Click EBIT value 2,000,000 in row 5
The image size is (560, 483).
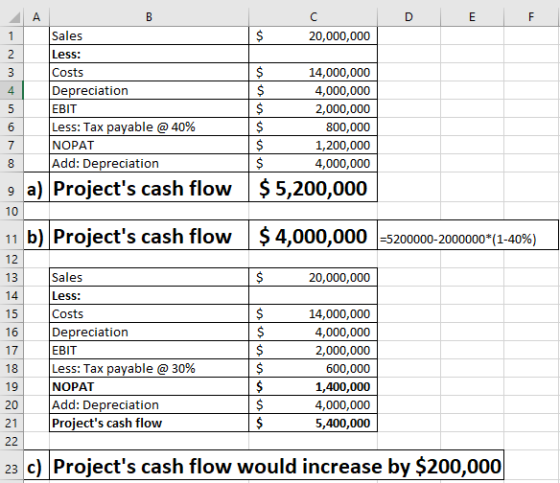tap(313, 109)
